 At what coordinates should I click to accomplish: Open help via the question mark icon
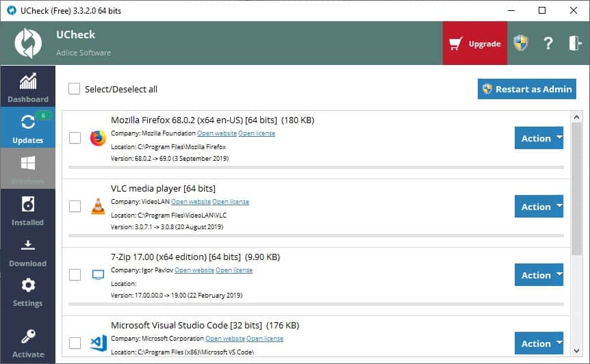tap(548, 43)
